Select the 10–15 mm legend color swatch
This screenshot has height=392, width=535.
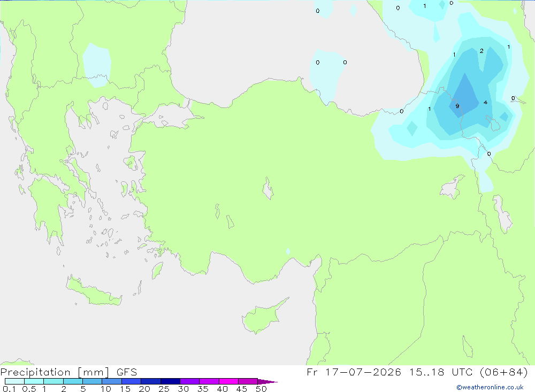pyautogui.click(x=112, y=381)
